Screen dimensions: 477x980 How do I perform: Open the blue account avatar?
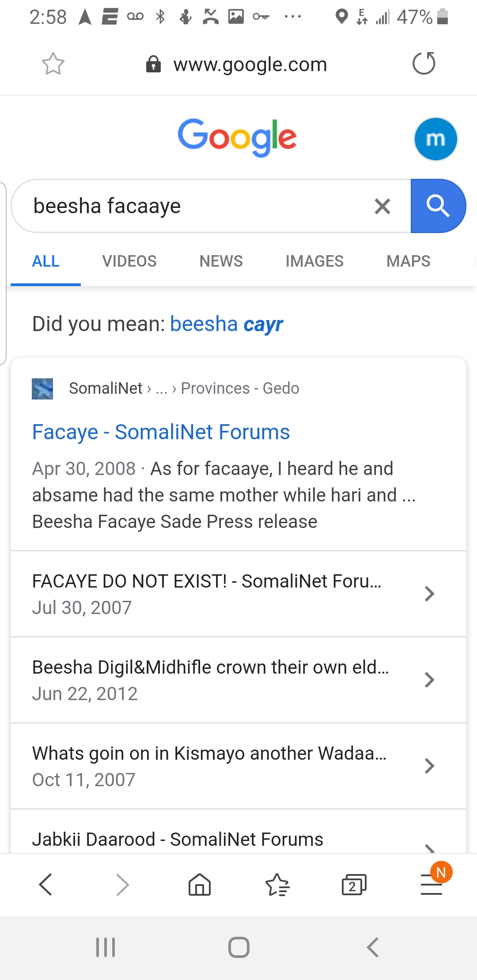[x=435, y=139]
